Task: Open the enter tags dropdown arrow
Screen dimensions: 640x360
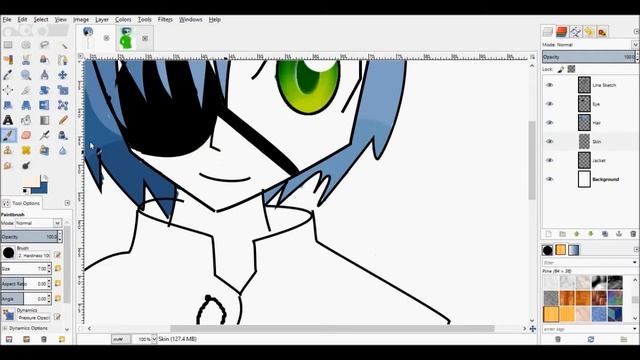Action: tap(635, 329)
